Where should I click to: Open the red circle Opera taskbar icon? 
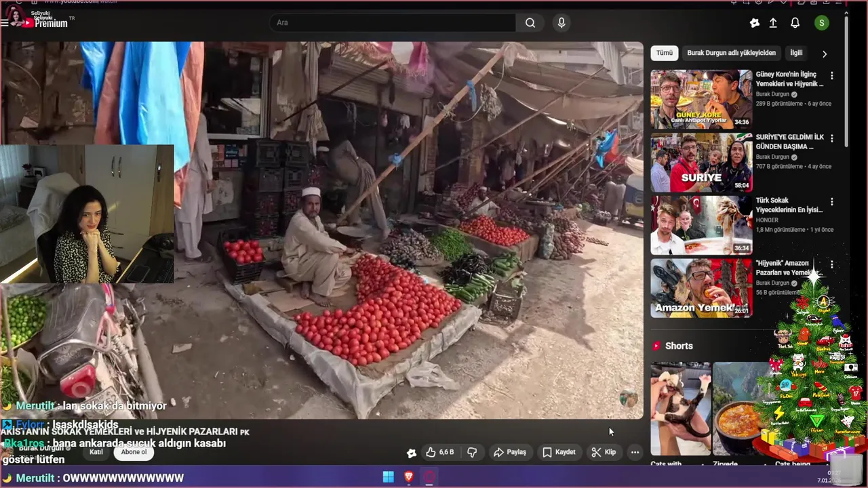click(x=429, y=476)
